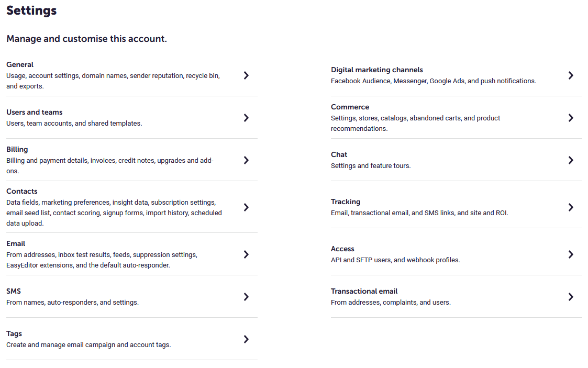Open the General settings chevron arrow

pyautogui.click(x=246, y=75)
